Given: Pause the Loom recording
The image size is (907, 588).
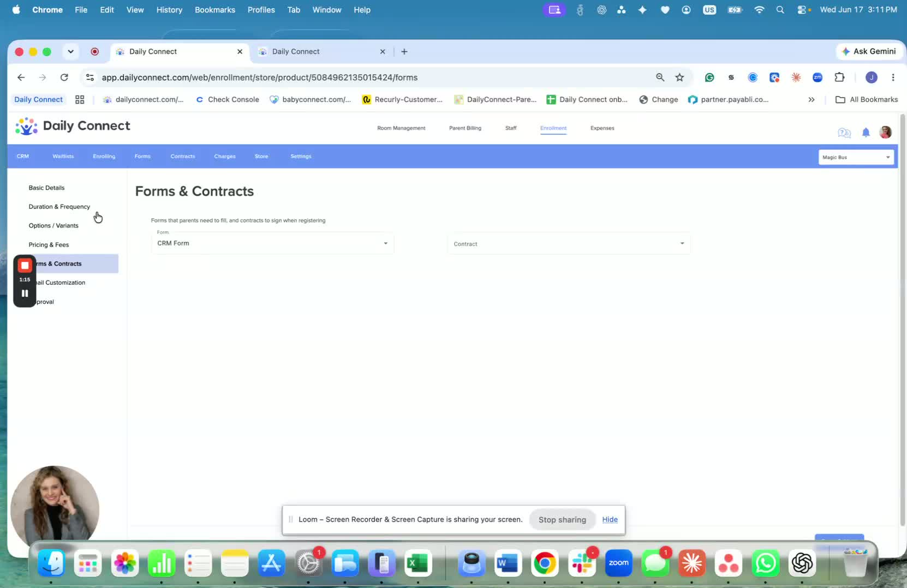Looking at the screenshot, I should pyautogui.click(x=25, y=293).
